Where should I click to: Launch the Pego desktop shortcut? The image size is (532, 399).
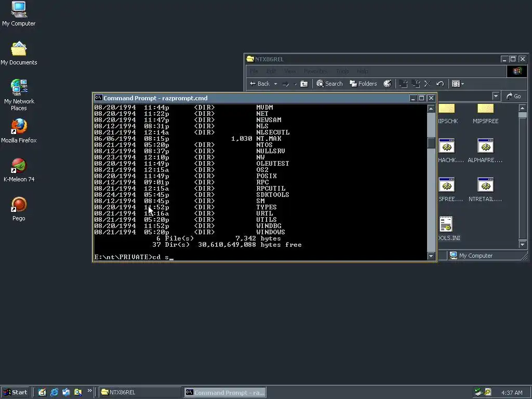(x=19, y=209)
